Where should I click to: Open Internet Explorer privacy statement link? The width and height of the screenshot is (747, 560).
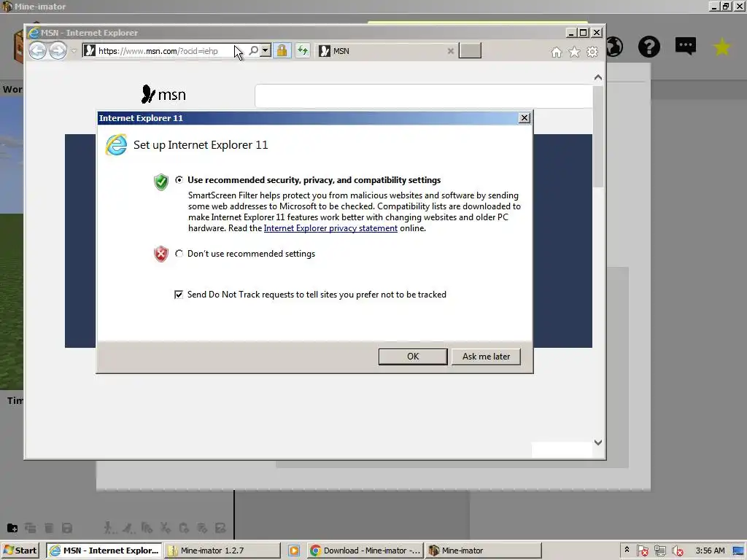click(x=330, y=228)
